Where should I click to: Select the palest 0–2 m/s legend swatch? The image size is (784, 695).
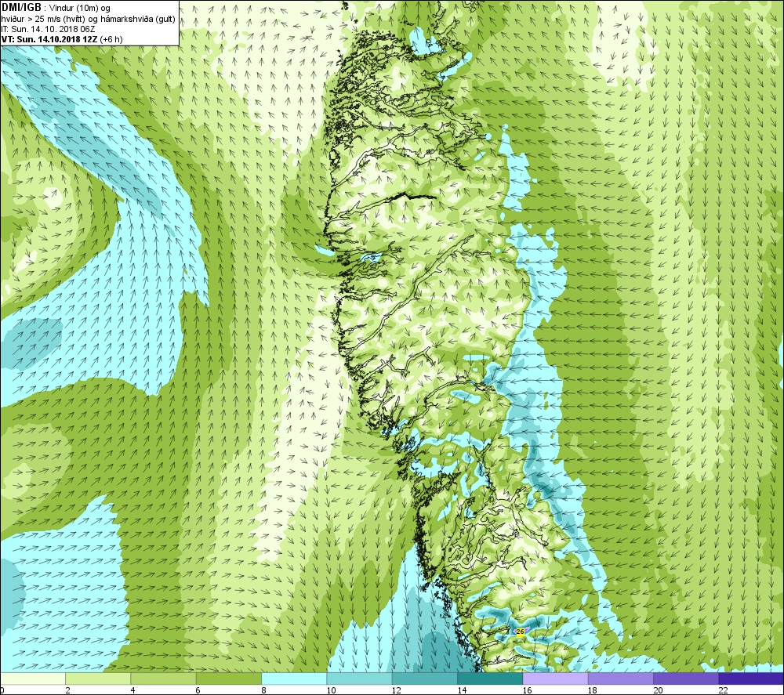click(32, 679)
